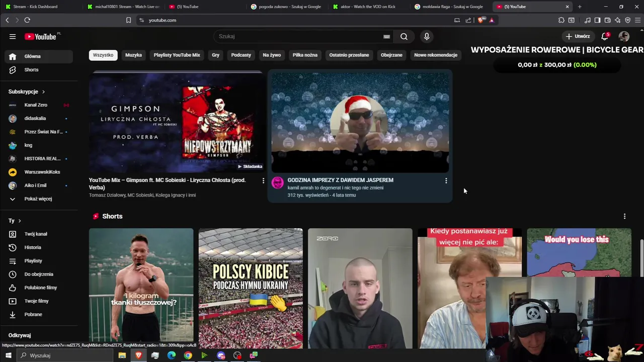Viewport: 644px width, 362px height.
Task: Open notifications bell with 5 badge
Action: [605, 36]
